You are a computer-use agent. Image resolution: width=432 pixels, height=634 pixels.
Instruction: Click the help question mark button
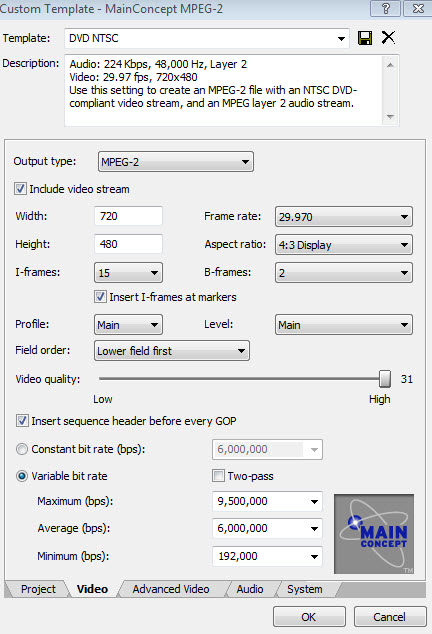[x=385, y=8]
